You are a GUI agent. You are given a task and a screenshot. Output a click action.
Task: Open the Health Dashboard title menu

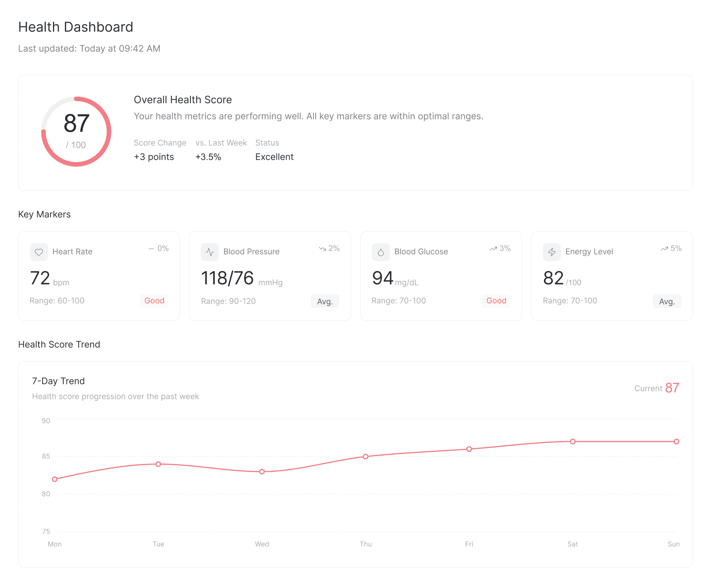click(76, 27)
